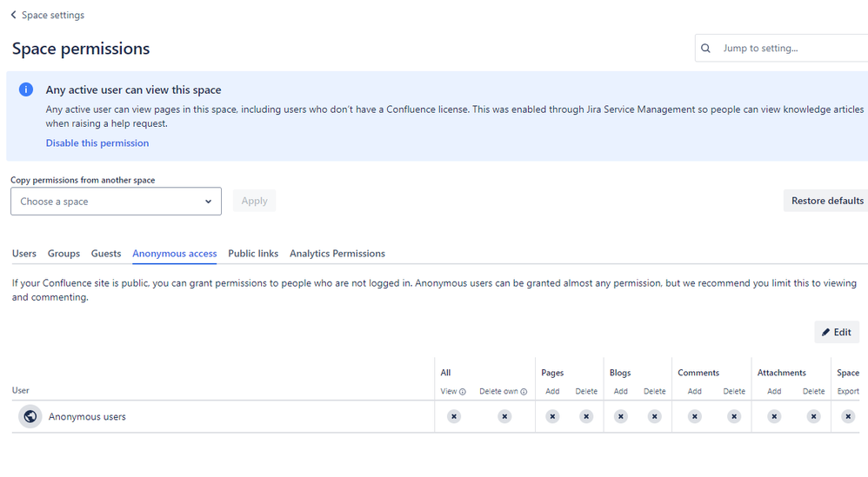868x477 pixels.
Task: Click the Pages Add permission X icon
Action: (552, 416)
